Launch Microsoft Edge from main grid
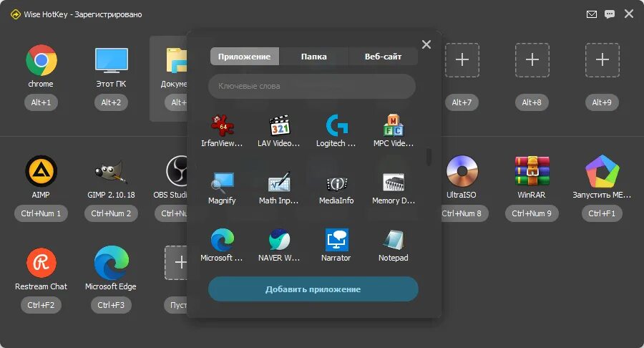Screen dimensions: 644x348 click(112, 263)
